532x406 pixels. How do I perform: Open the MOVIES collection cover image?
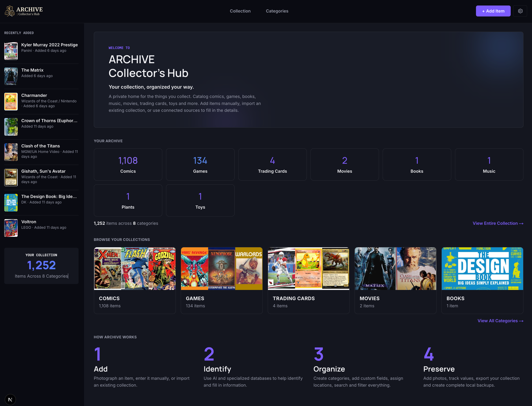coord(395,269)
